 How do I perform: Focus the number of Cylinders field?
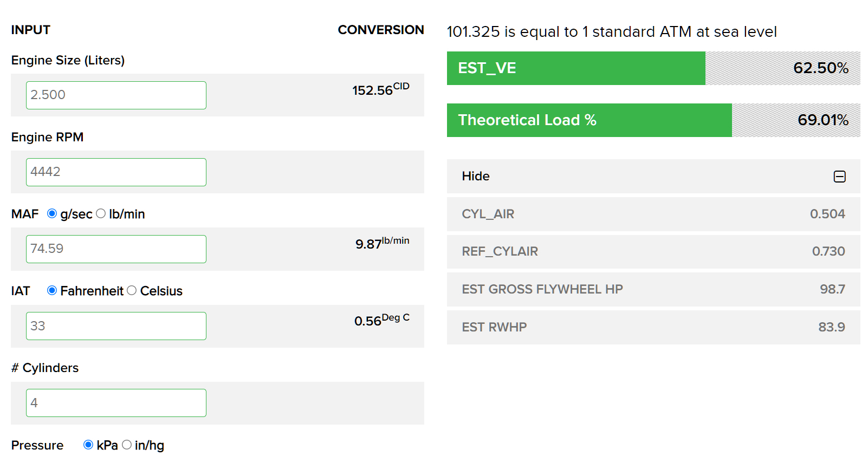pos(116,403)
